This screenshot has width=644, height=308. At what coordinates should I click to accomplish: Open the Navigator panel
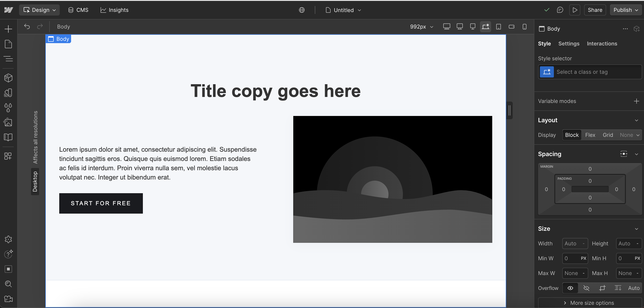pyautogui.click(x=8, y=59)
